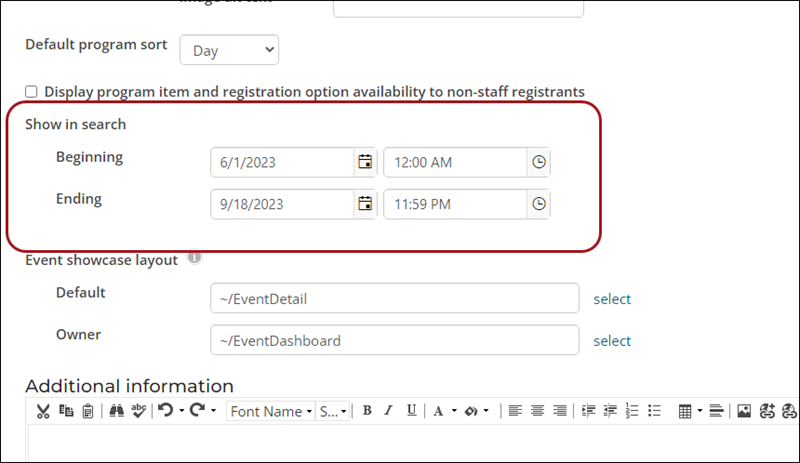
Task: Expand the Undo history dropdown arrow
Action: tap(181, 410)
